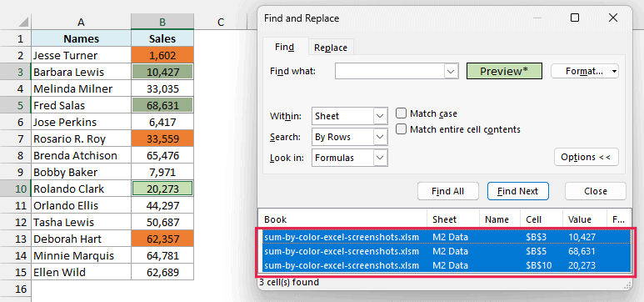Select the green cell with 68,631
644x302 pixels.
[x=162, y=105]
